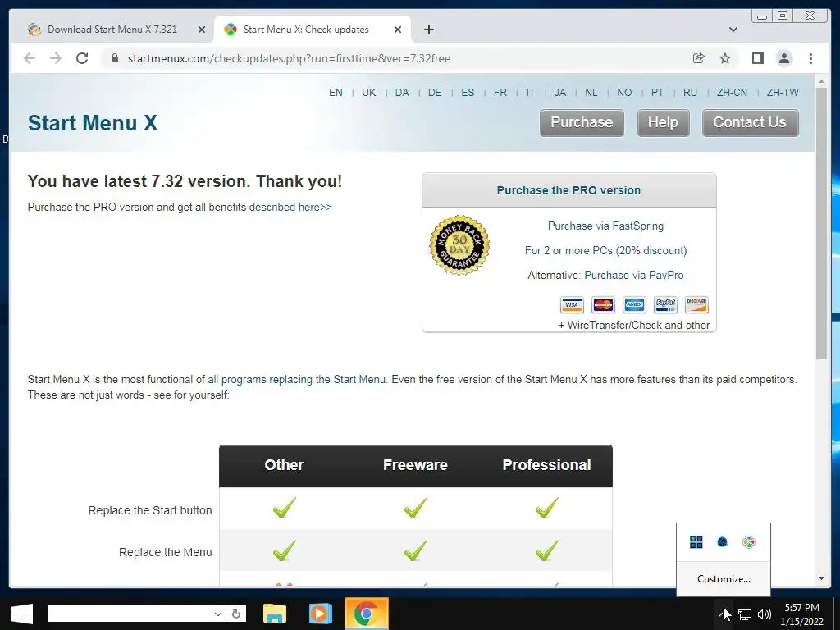Expand the taskbar address dropdown arrow
840x630 pixels.
(x=217, y=614)
